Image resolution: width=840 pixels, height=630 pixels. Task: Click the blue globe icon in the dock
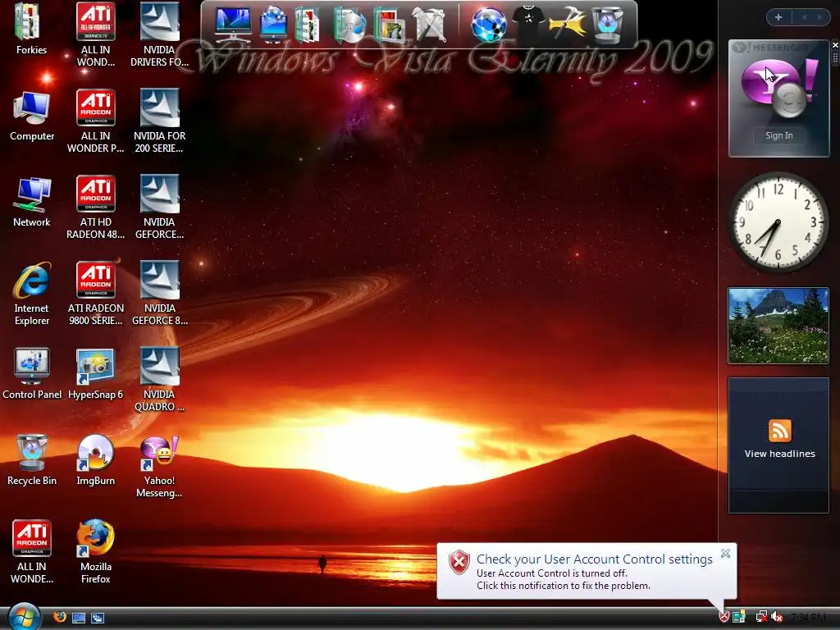point(489,25)
